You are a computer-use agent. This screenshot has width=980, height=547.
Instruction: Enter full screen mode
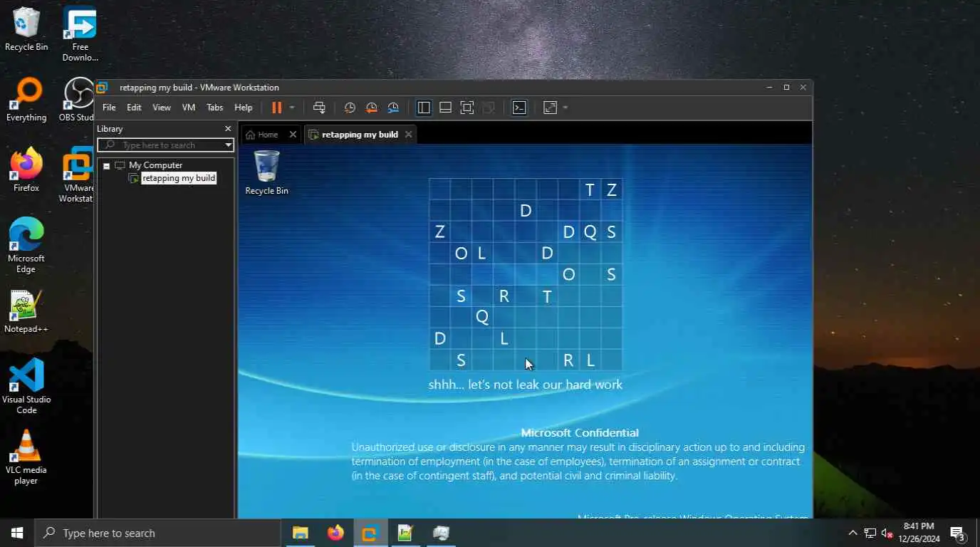pyautogui.click(x=466, y=108)
